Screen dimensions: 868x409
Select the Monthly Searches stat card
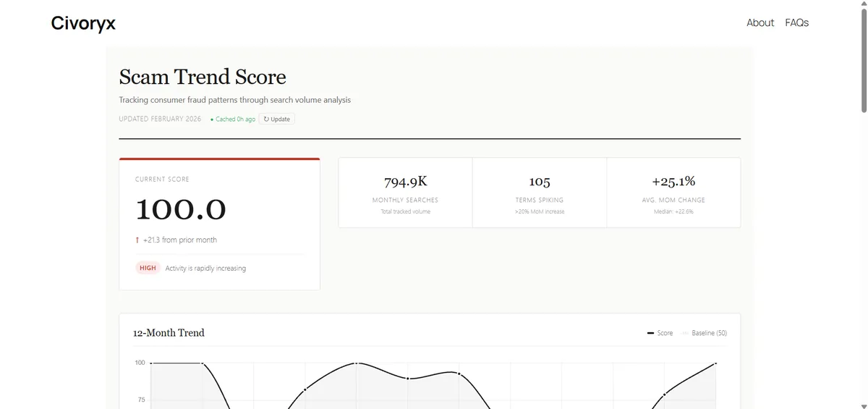(405, 193)
